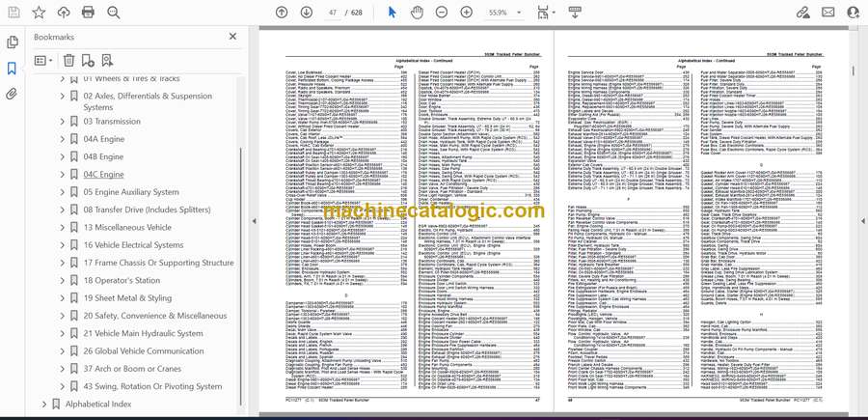Expand the 04B Engine bookmark

[x=62, y=156]
